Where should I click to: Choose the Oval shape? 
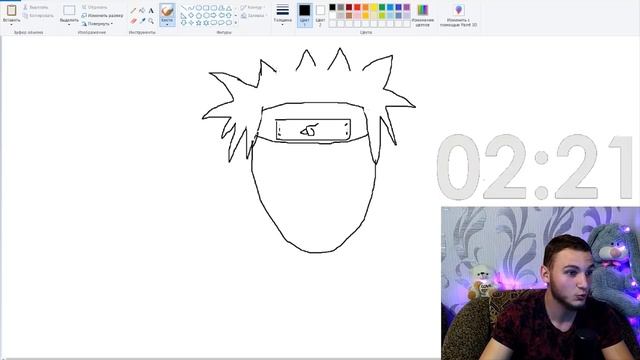[199, 8]
